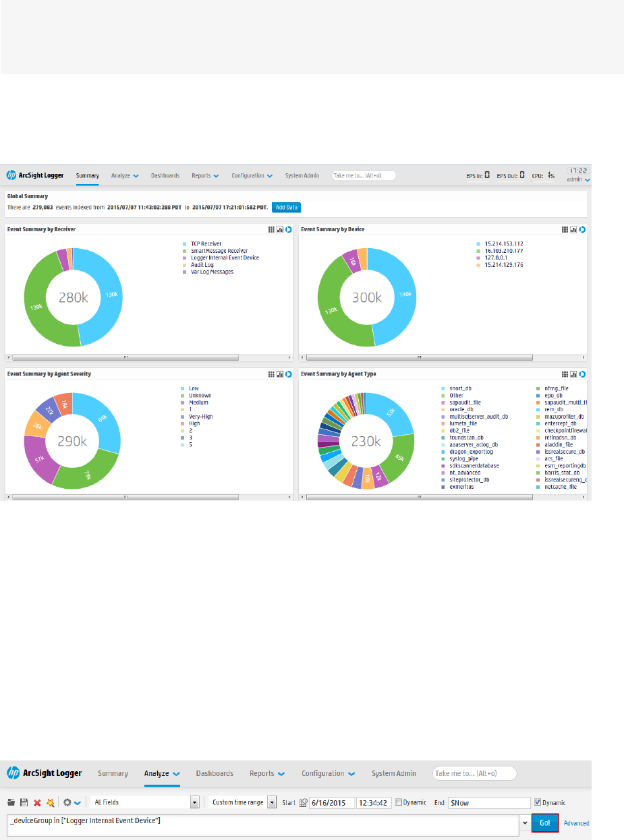Click the blue donut icon on Event Summary by Receiver
Viewport: 624px width, 840px height.
point(288,229)
